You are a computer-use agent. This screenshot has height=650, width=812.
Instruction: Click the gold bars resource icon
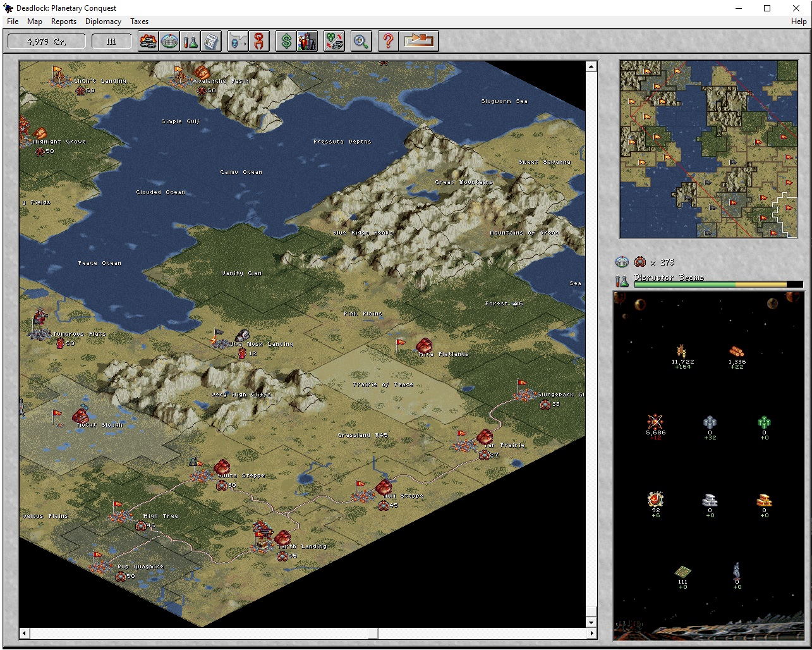coord(765,501)
